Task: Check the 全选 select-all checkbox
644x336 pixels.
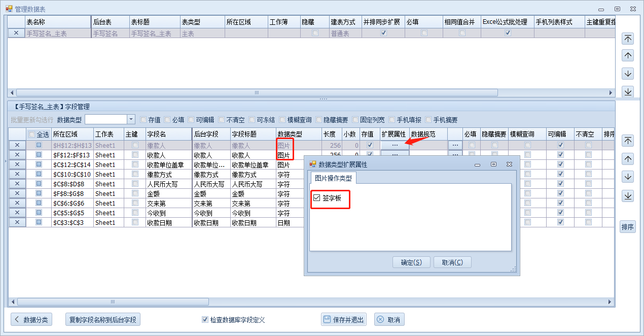Action: pyautogui.click(x=32, y=135)
